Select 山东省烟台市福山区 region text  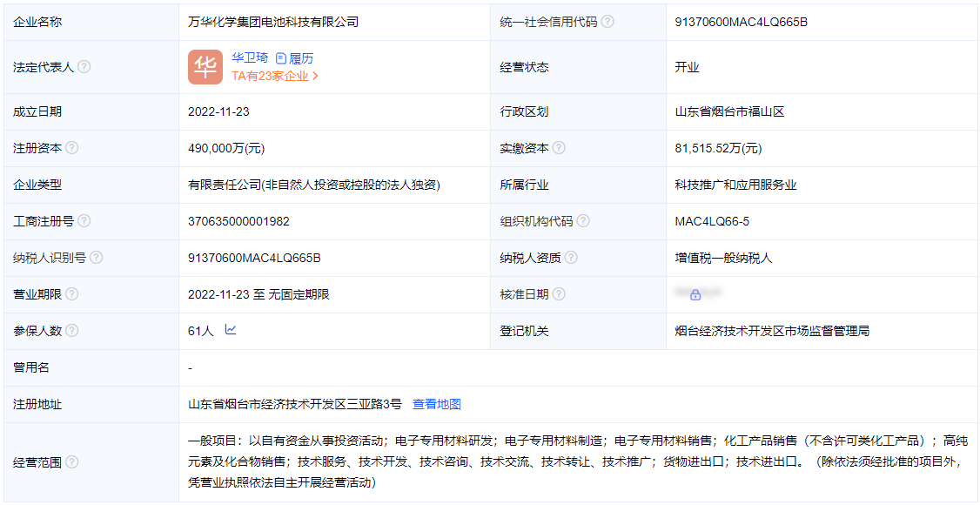pyautogui.click(x=729, y=111)
